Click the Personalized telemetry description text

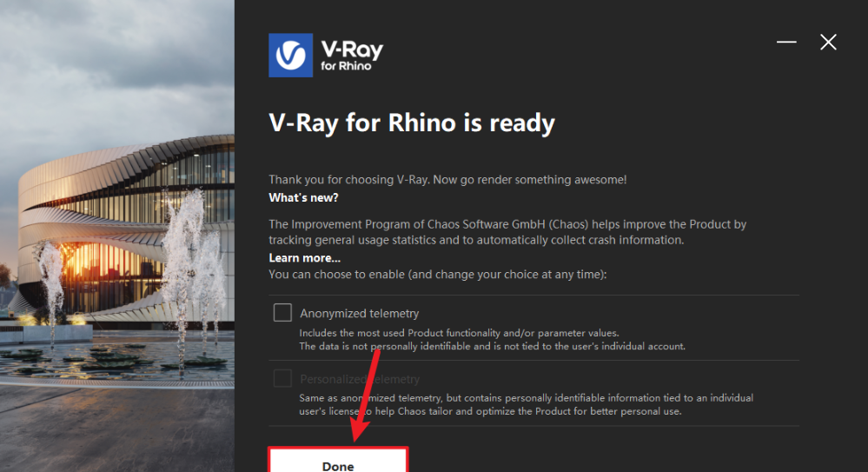pyautogui.click(x=526, y=404)
